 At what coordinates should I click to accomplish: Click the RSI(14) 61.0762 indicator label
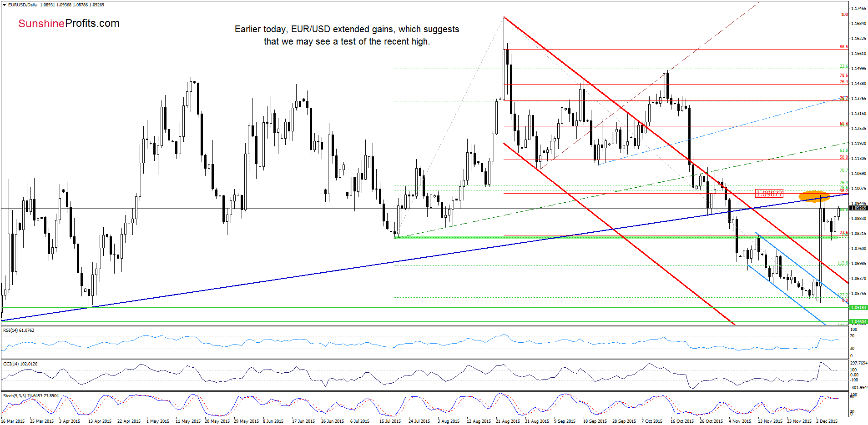[19, 330]
